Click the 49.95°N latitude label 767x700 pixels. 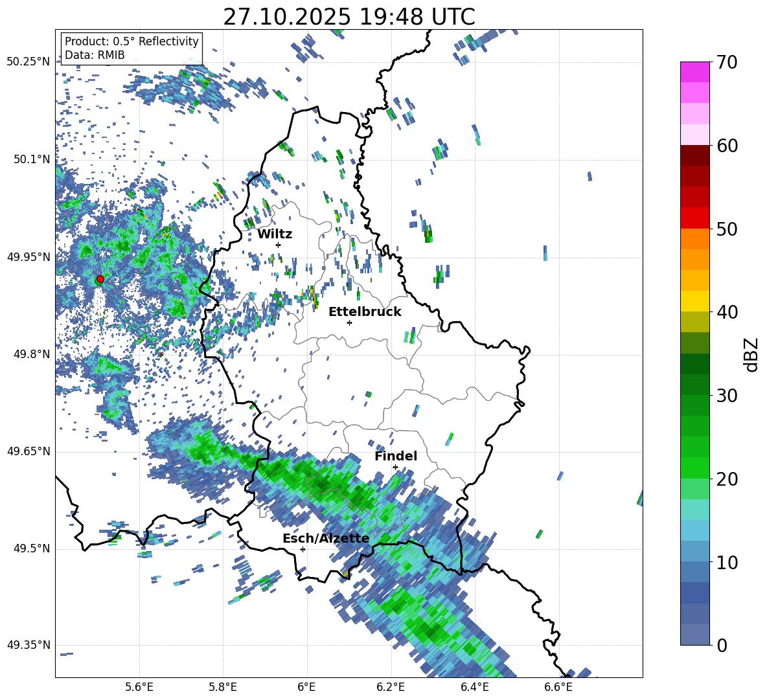click(x=29, y=256)
